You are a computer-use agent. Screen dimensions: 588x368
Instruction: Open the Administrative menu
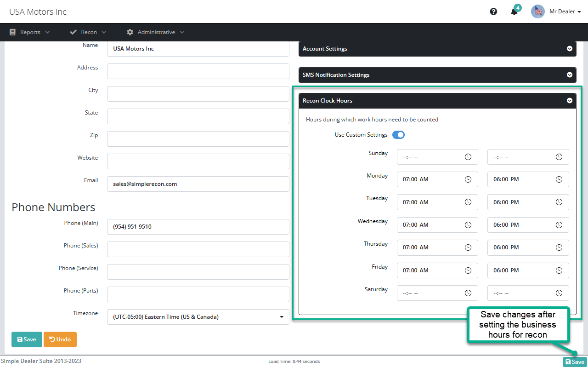click(x=155, y=32)
